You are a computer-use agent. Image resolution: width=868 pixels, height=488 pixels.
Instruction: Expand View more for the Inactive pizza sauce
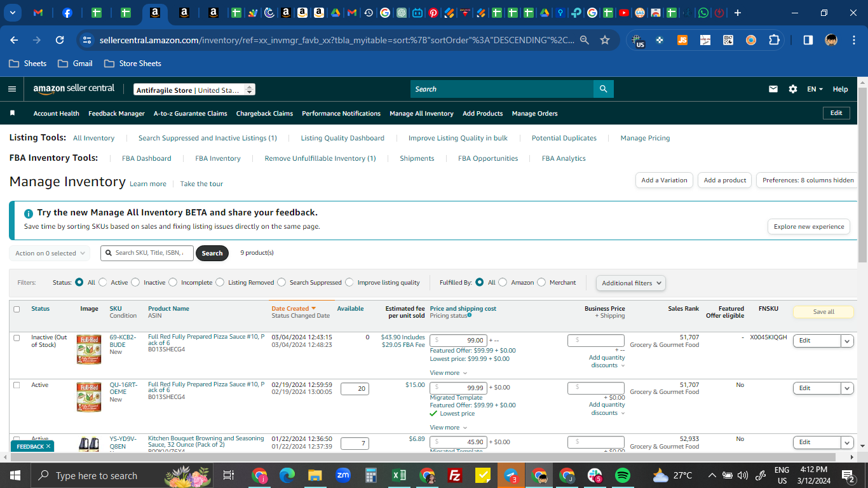[x=449, y=373]
